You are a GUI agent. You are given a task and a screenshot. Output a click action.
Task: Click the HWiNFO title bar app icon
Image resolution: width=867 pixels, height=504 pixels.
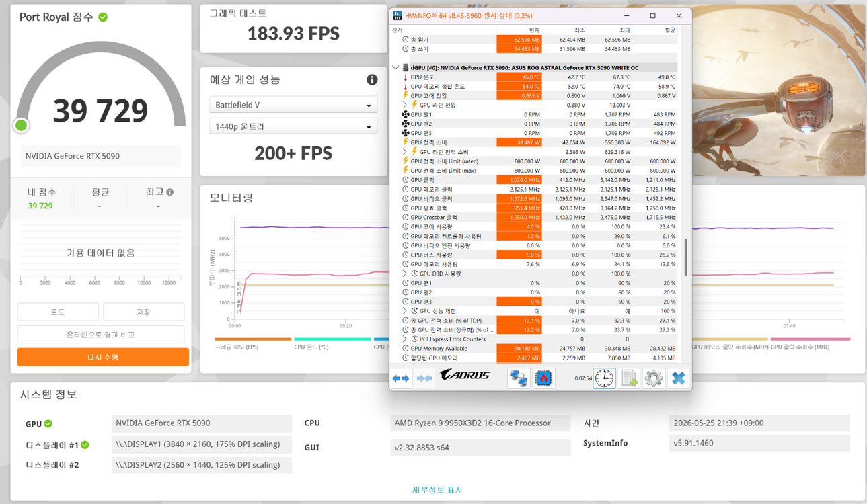point(398,16)
